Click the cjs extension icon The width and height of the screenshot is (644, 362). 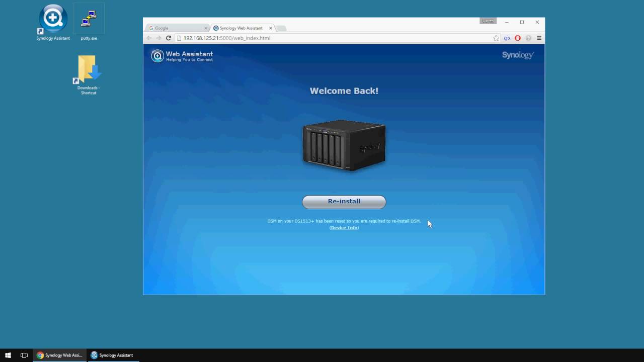coord(507,38)
